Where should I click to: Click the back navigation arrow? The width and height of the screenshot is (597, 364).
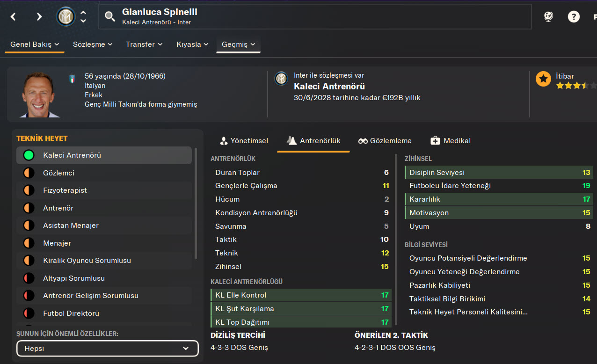(14, 17)
